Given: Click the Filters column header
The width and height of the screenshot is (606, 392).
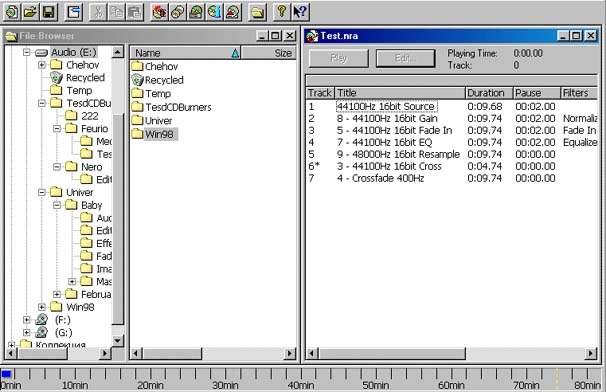Looking at the screenshot, I should coord(579,93).
